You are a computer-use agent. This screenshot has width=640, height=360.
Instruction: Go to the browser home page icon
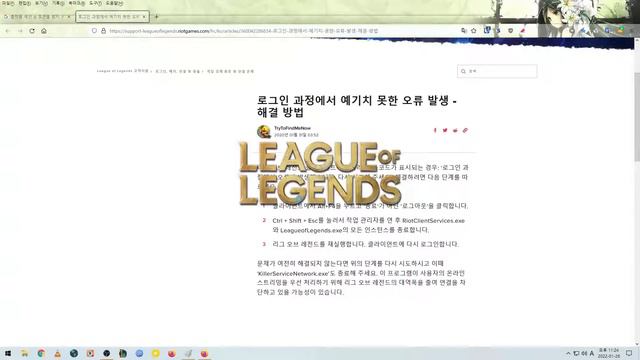click(x=44, y=31)
